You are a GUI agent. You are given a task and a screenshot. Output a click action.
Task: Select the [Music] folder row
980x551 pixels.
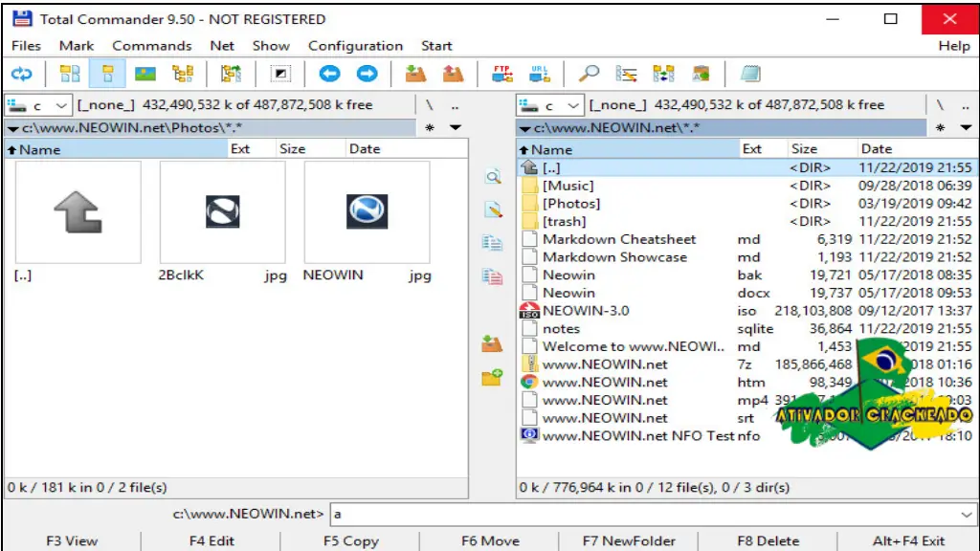coord(746,186)
